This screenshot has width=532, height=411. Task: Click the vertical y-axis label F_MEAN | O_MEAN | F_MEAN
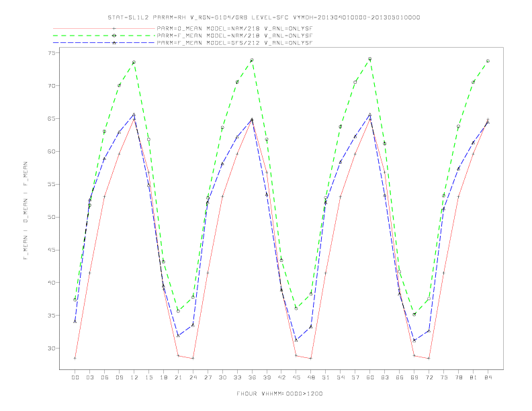tap(26, 211)
